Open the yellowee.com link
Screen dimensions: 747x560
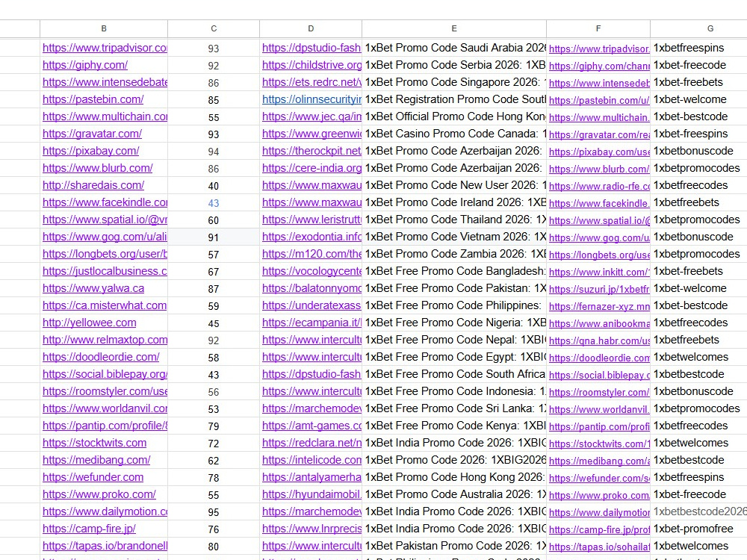89,323
